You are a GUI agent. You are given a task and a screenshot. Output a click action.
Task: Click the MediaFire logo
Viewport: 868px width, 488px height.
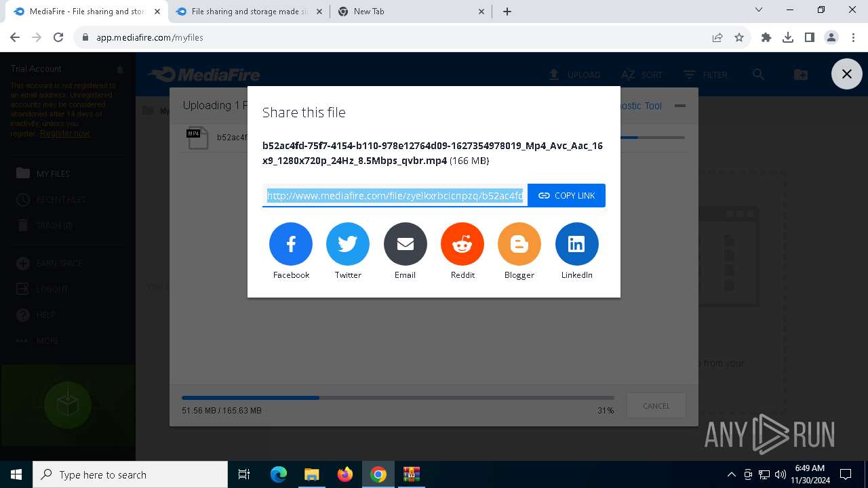[x=204, y=75]
